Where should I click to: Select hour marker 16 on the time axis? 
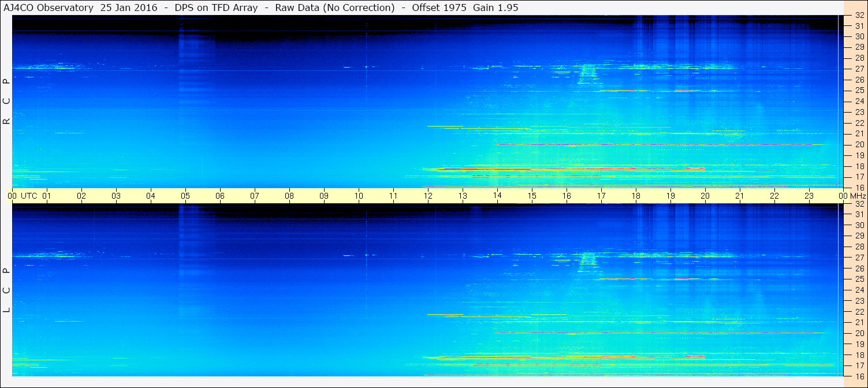(567, 196)
